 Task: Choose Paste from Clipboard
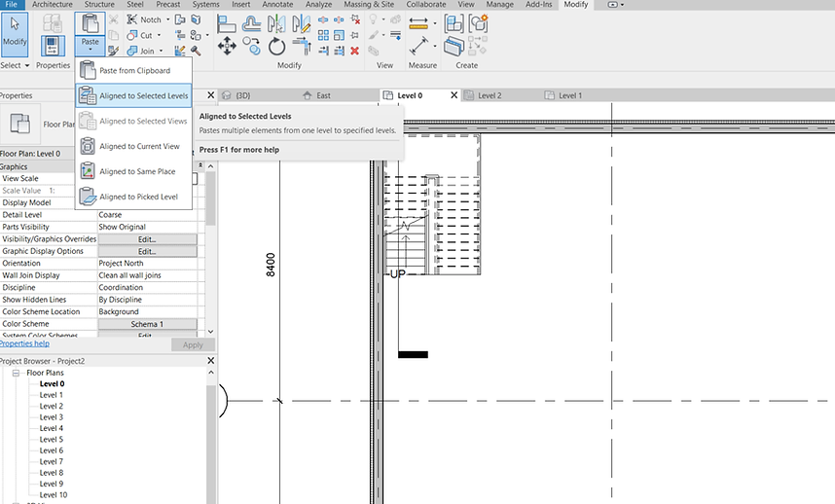[133, 70]
